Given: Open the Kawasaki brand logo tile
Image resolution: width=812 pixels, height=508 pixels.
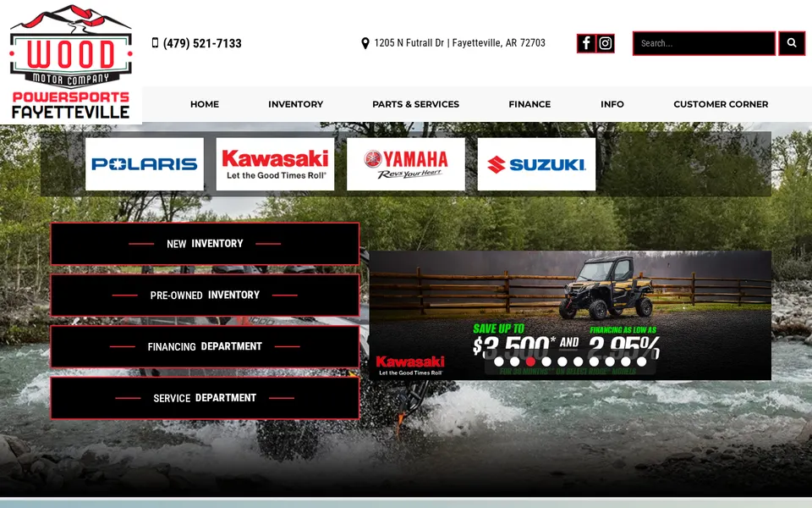Looking at the screenshot, I should tap(275, 163).
